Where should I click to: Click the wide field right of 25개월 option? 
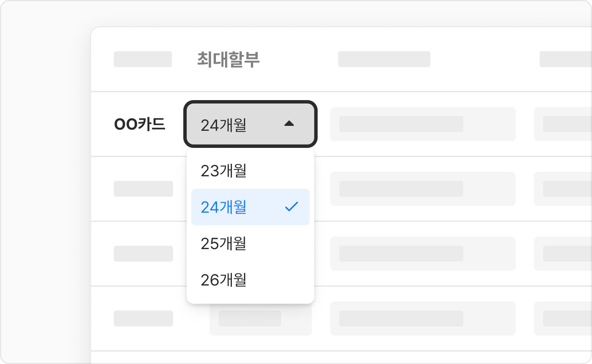pyautogui.click(x=423, y=254)
